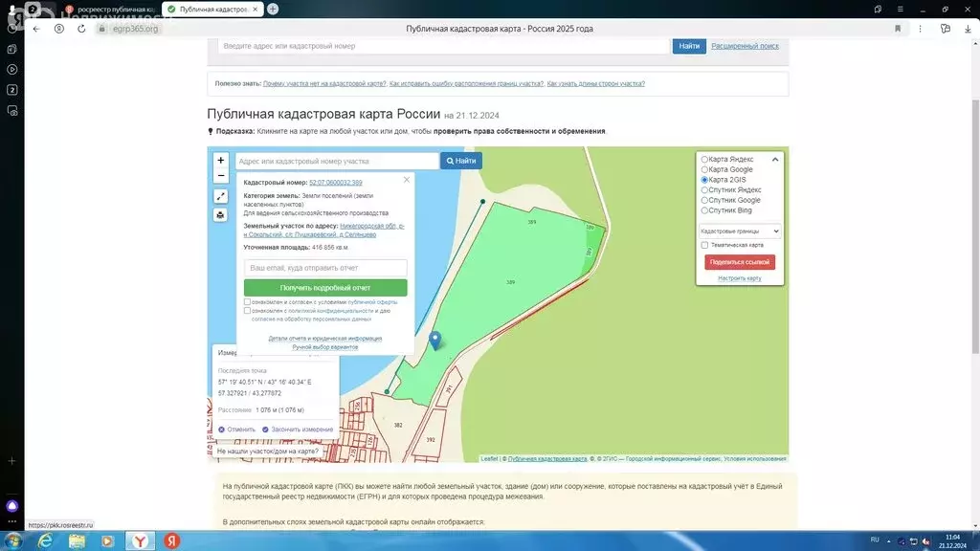980x551 pixels.
Task: Select the Карта Google base layer
Action: click(704, 169)
